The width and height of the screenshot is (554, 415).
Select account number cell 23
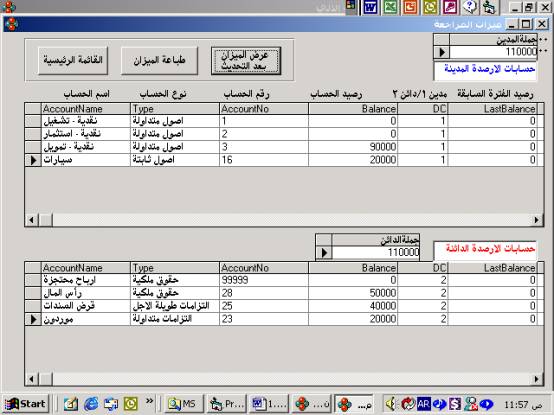[x=264, y=319]
